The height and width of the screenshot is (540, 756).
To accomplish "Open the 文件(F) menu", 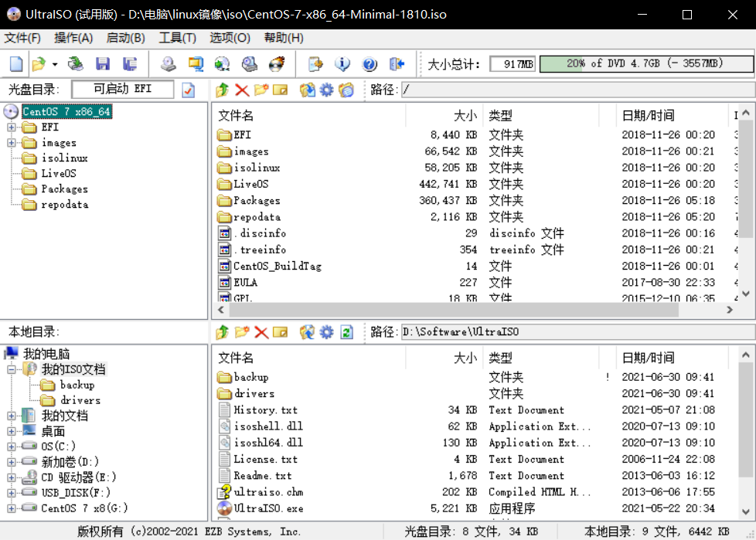I will tap(22, 38).
